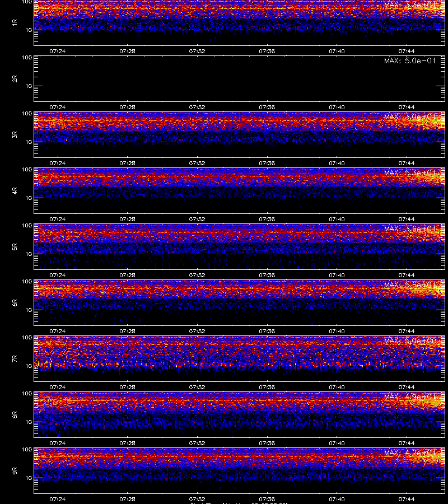Click the 5R panel axis label
Screen dimensions: 448x504
(x=15, y=246)
